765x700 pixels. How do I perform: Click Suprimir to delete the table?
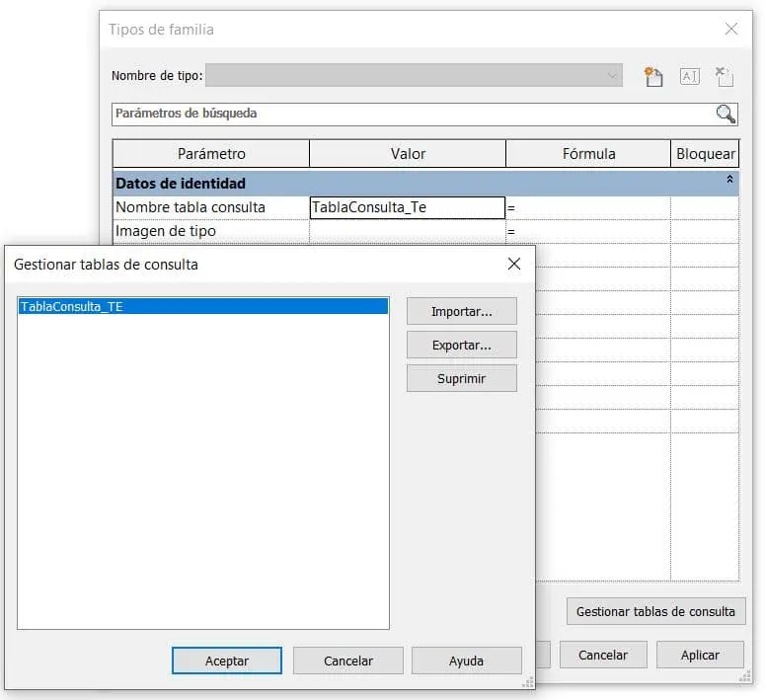coord(461,378)
